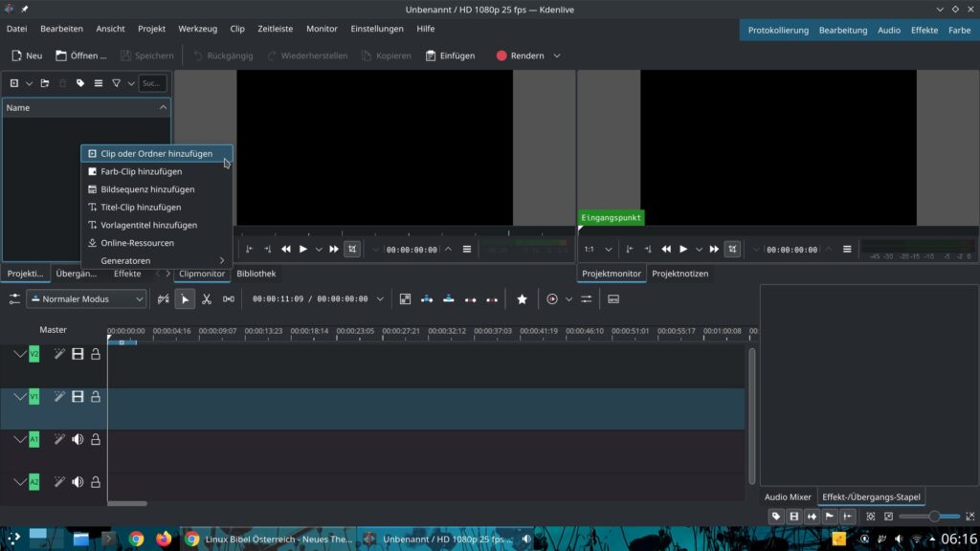The image size is (980, 551).
Task: Open Firefox from the taskbar
Action: click(x=164, y=539)
